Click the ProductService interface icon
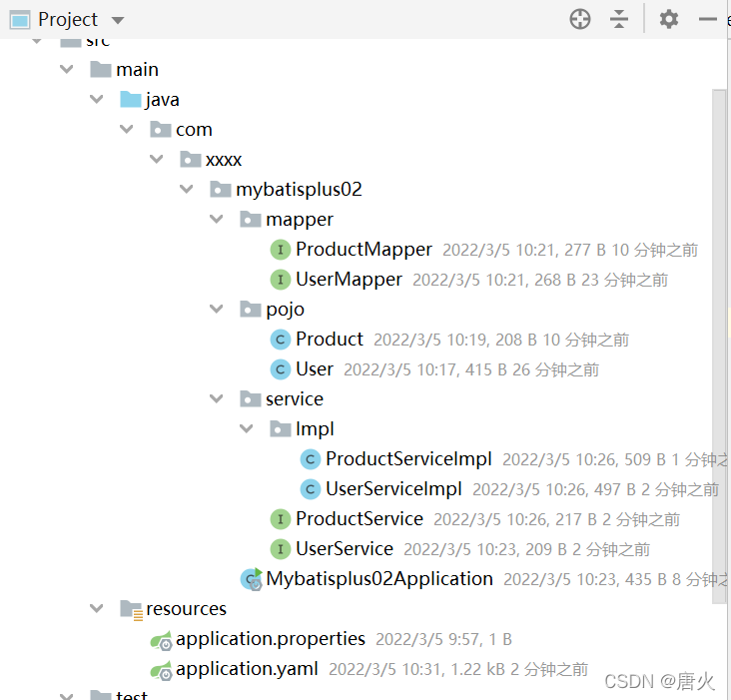731x700 pixels. [281, 519]
